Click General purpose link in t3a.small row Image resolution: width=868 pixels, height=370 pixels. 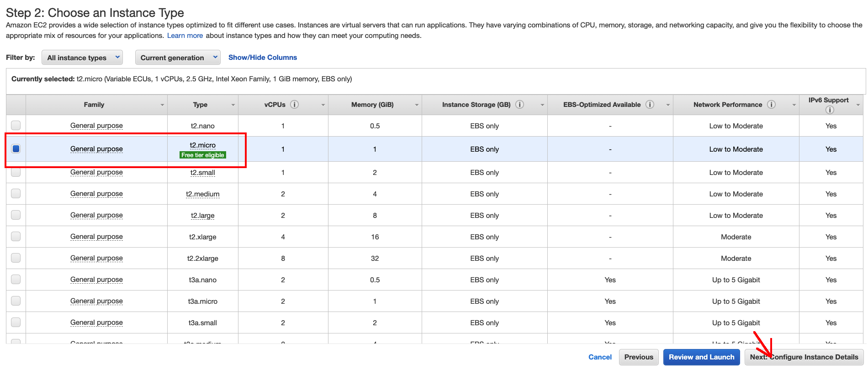(x=96, y=322)
